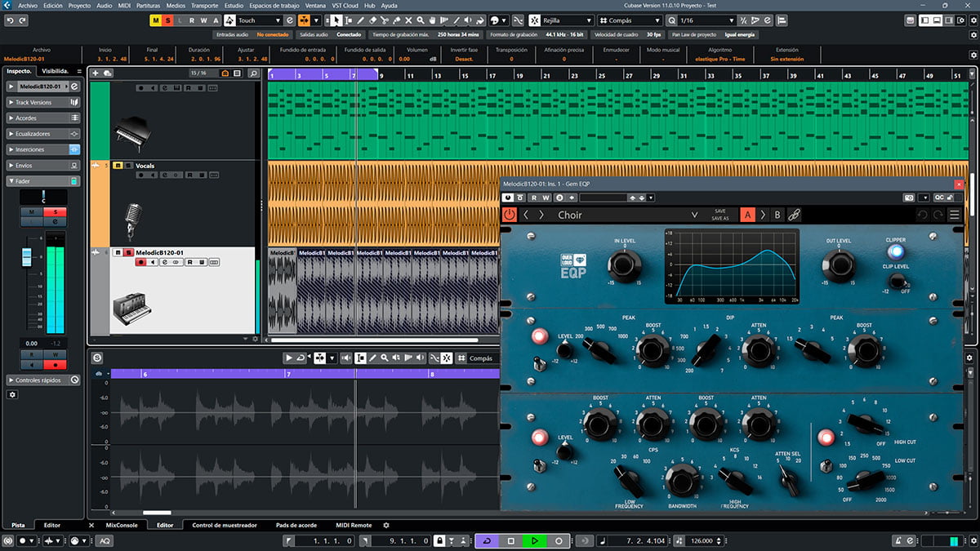Click the plugin window snapshot camera icon
The height and width of the screenshot is (551, 980).
[908, 197]
